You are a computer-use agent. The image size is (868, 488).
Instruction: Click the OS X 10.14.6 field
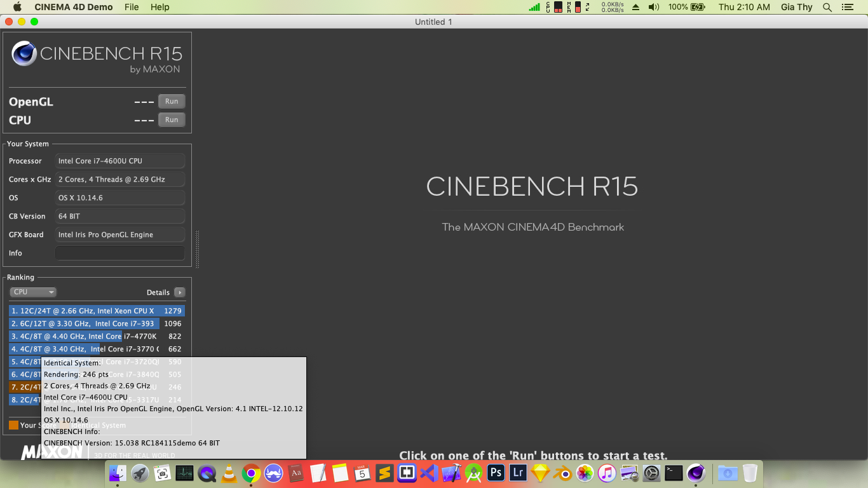(x=120, y=198)
